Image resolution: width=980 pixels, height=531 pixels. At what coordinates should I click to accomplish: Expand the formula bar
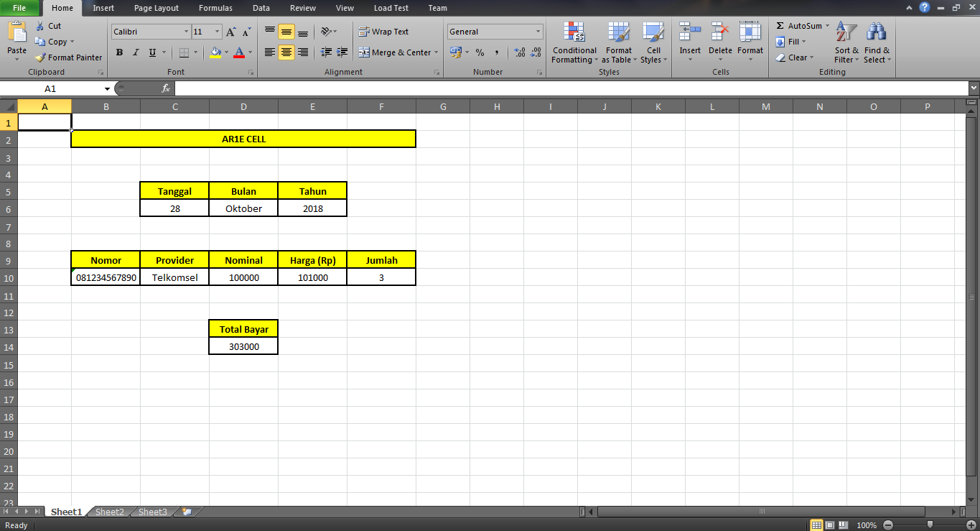pos(974,88)
